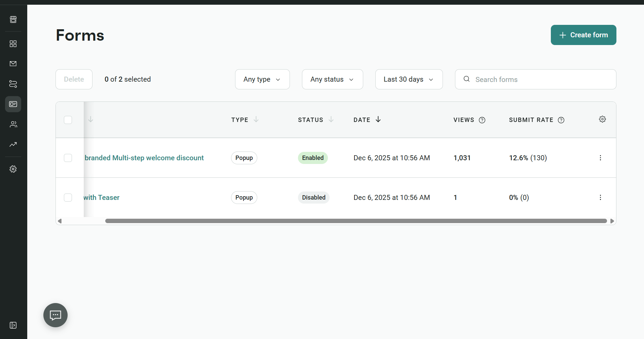The image size is (644, 339).
Task: Toggle the select-all forms checkbox
Action: (68, 120)
